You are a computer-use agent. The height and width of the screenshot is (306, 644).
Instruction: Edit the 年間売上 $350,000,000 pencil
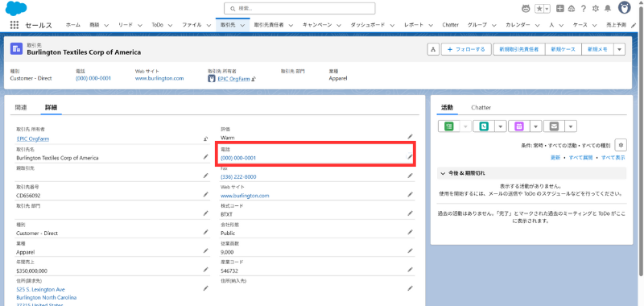click(x=206, y=270)
